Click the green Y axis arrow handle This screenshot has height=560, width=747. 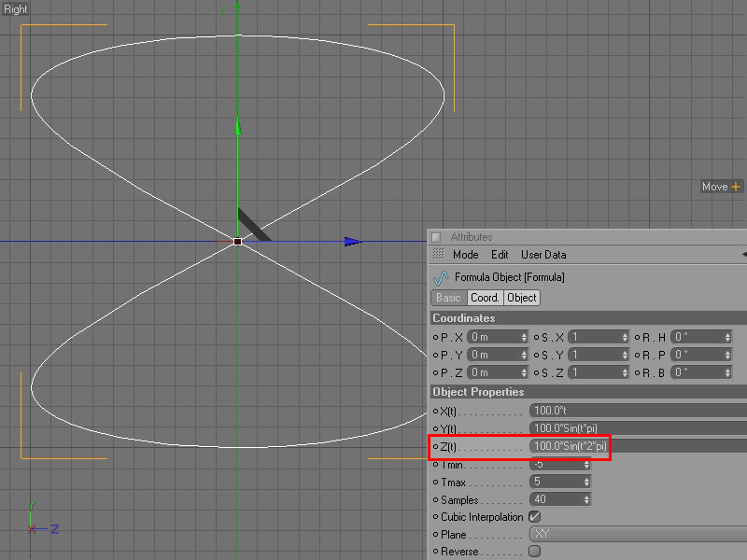(237, 125)
